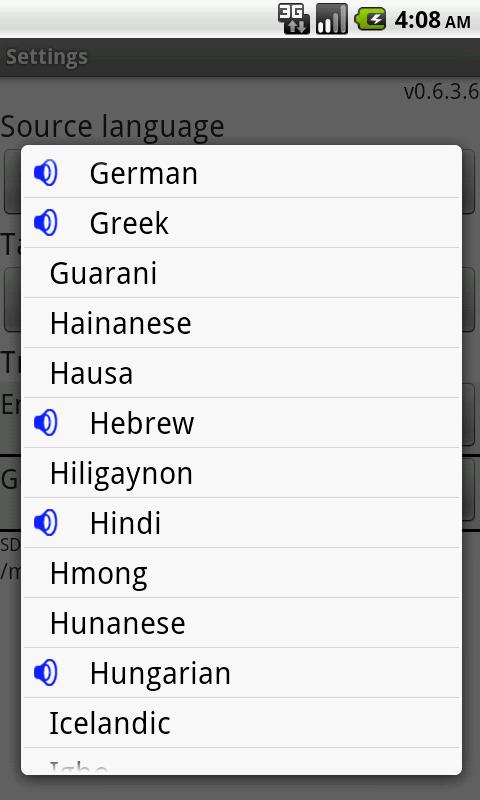This screenshot has height=800, width=480.
Task: Tap the speaker icon beside Hindi
Action: click(45, 523)
